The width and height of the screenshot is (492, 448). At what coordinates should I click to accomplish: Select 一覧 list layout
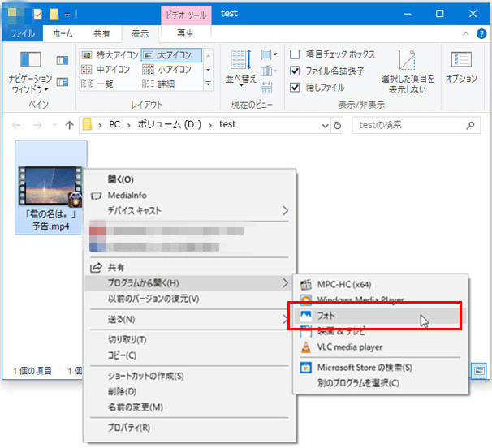[97, 84]
